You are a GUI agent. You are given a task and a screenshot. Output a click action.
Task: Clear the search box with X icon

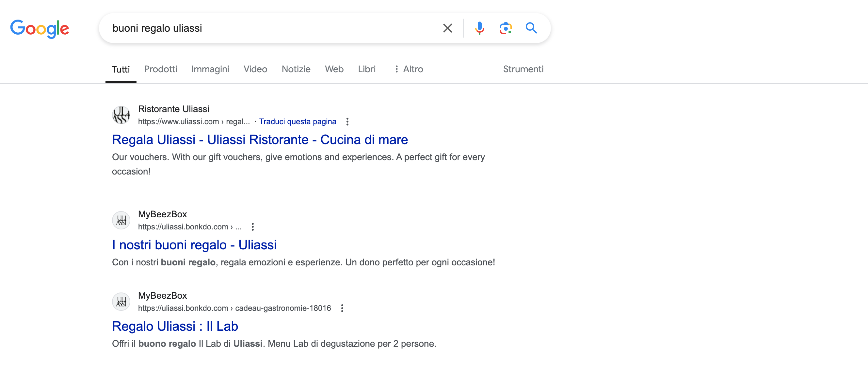click(x=447, y=28)
